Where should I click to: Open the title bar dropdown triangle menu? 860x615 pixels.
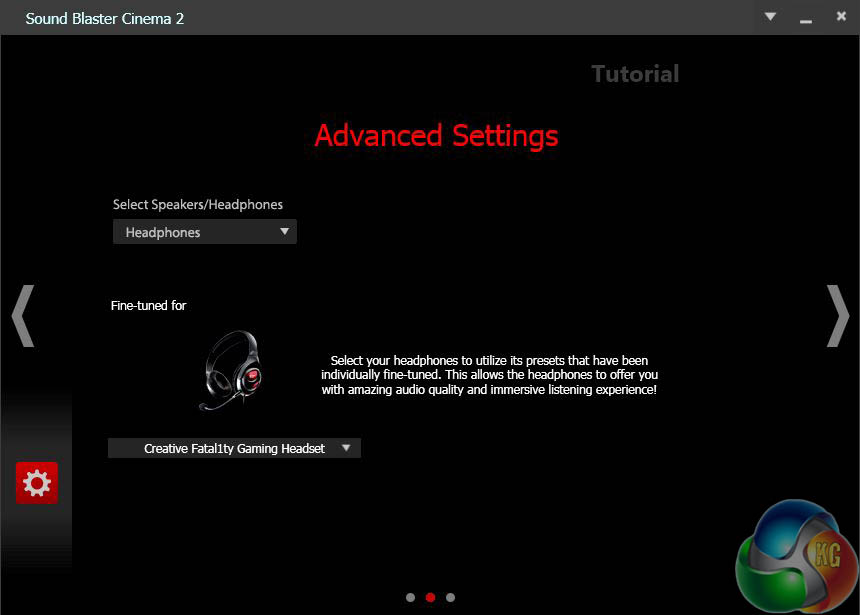coord(770,16)
